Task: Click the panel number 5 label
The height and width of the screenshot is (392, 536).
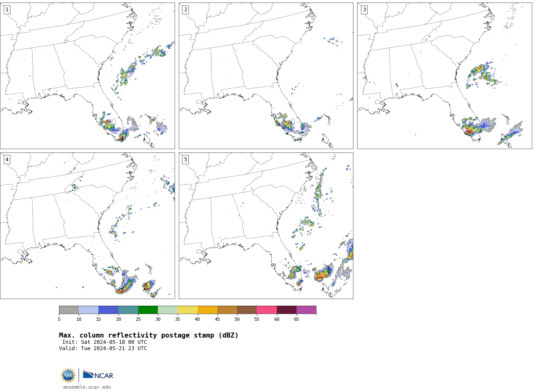Action: (x=186, y=160)
